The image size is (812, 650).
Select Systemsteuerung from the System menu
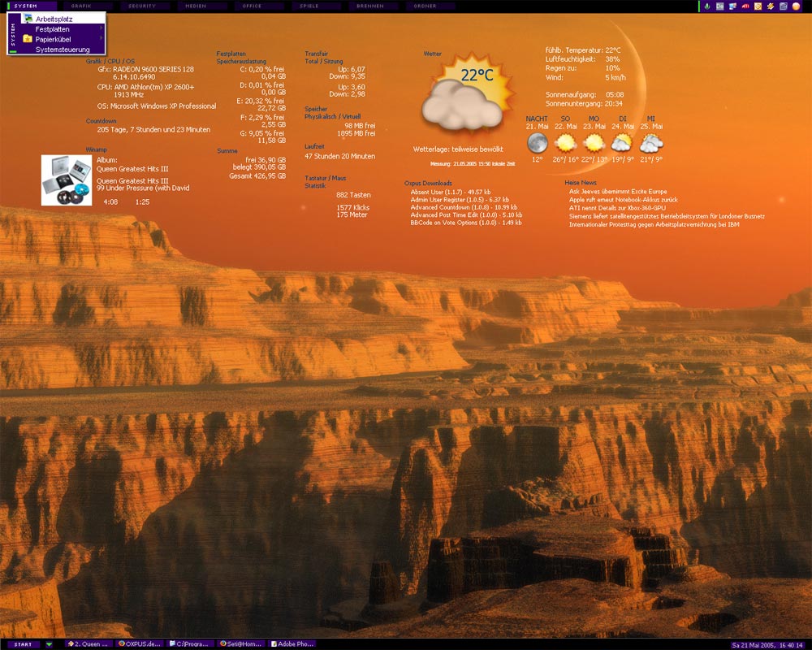[x=63, y=50]
